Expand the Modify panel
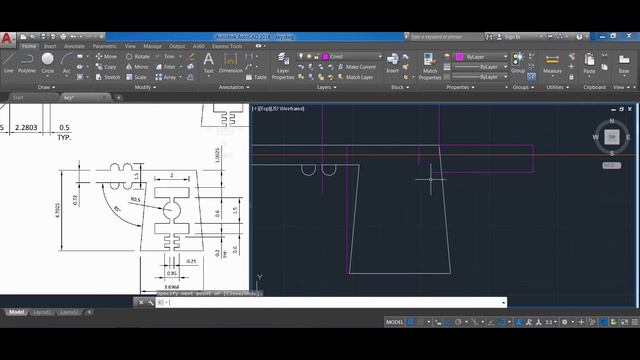The image size is (640, 360). [x=145, y=87]
